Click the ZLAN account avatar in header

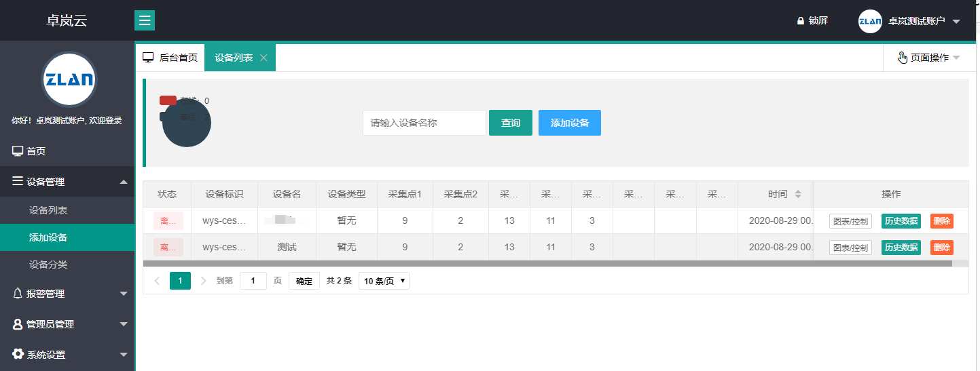870,21
